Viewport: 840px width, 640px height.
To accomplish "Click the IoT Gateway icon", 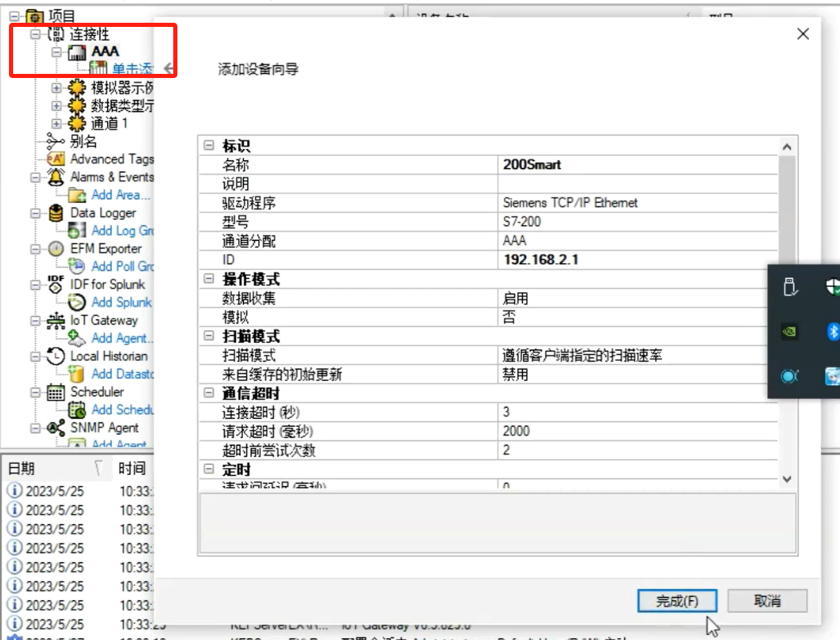I will (56, 321).
